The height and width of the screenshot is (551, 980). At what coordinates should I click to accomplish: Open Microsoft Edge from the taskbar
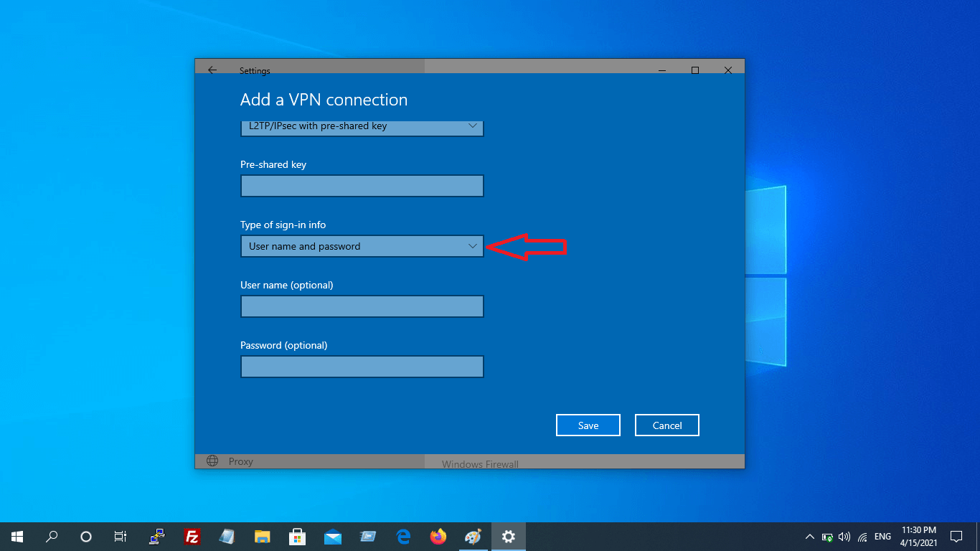[403, 537]
